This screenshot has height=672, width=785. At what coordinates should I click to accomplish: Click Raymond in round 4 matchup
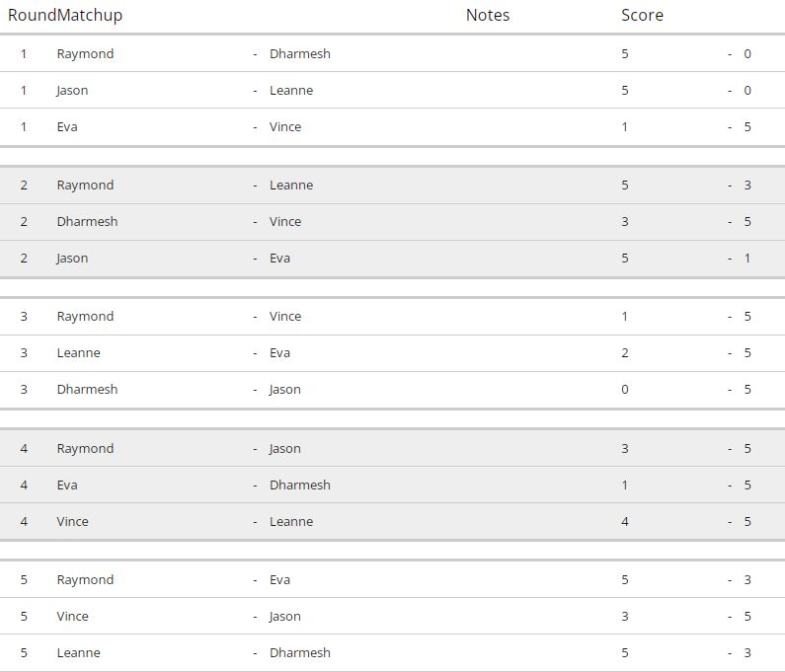(85, 449)
